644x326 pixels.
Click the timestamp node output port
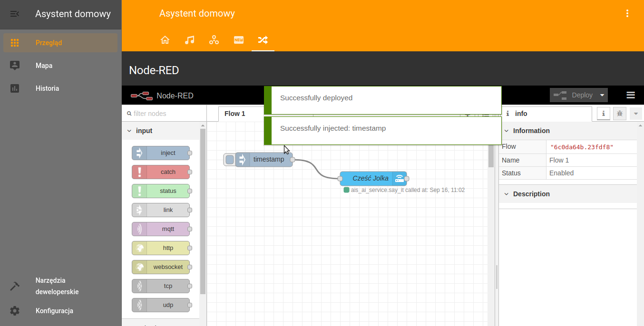click(293, 160)
